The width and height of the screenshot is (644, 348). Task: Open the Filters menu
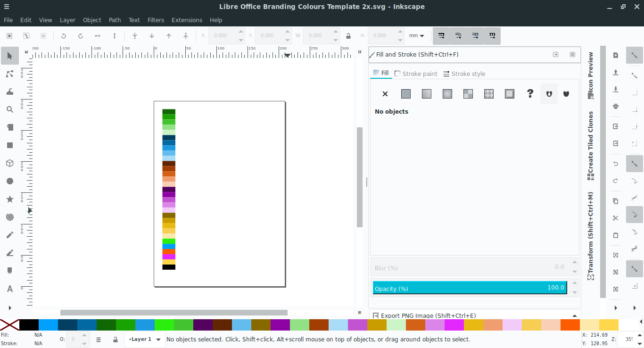click(156, 20)
